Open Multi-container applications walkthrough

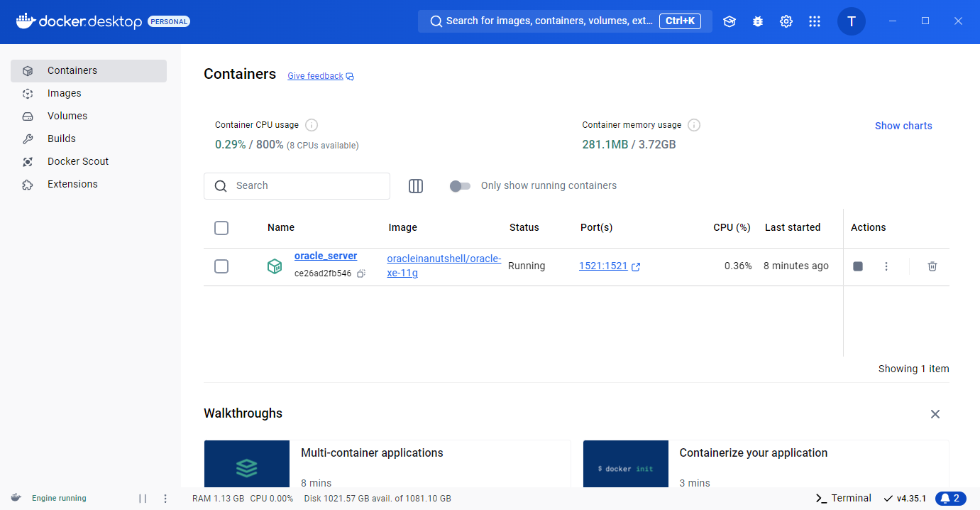[x=387, y=464]
